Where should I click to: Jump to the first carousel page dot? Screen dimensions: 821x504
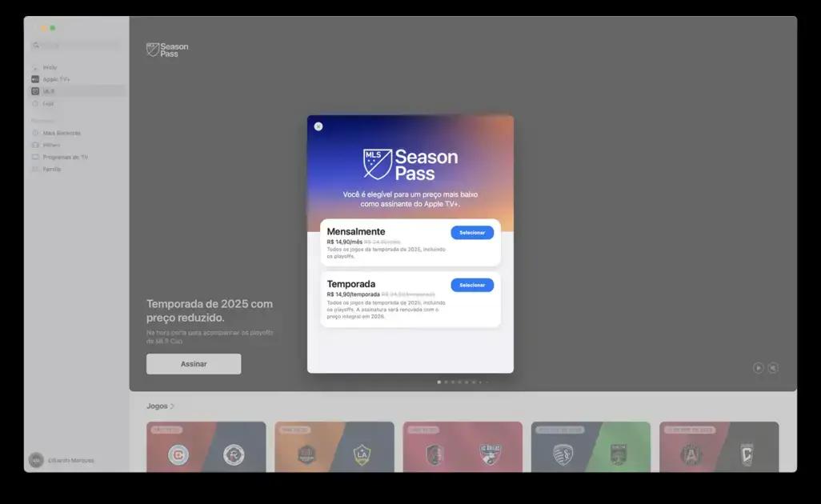tap(439, 382)
